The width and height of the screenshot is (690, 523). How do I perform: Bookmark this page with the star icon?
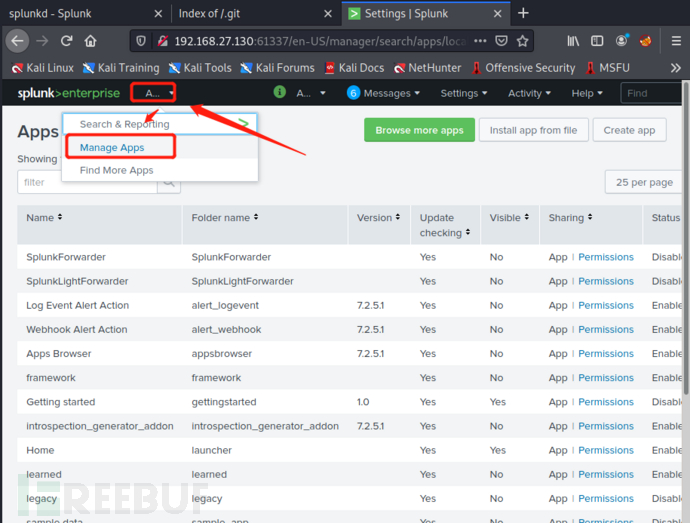click(522, 41)
